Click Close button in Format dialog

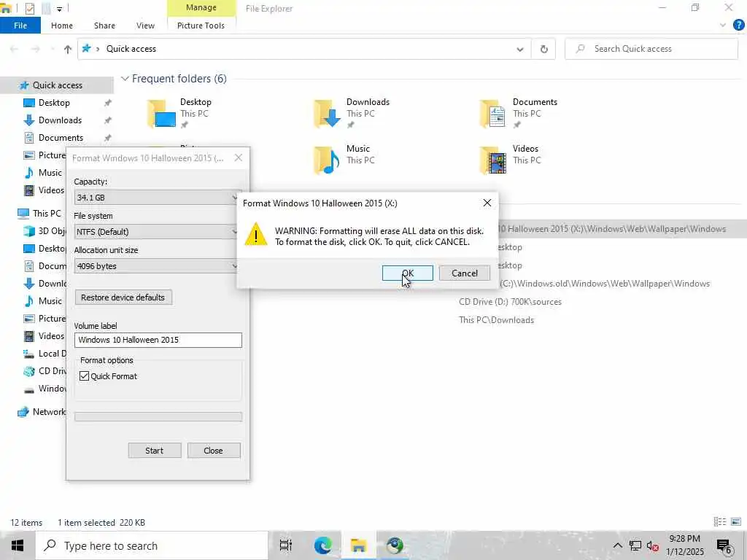click(214, 451)
